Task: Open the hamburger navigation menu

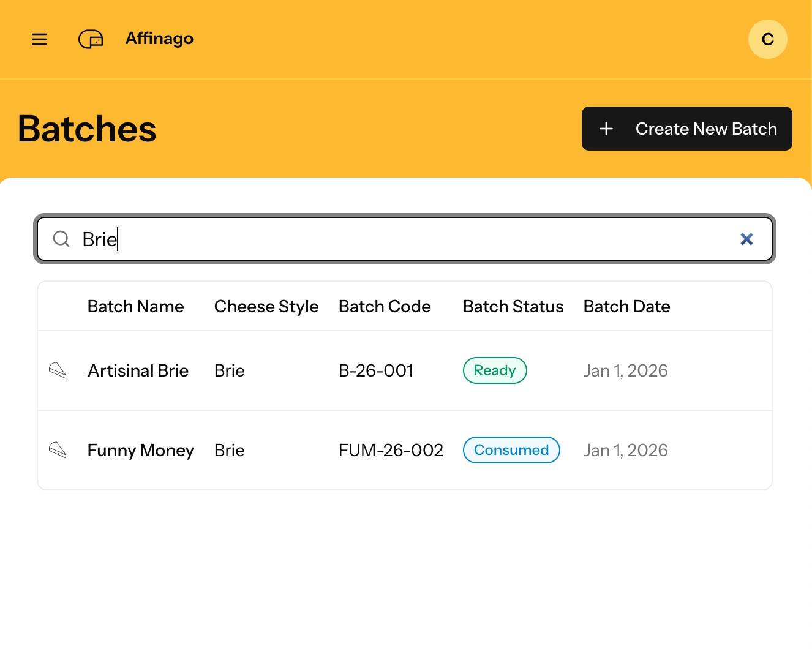Action: tap(39, 39)
